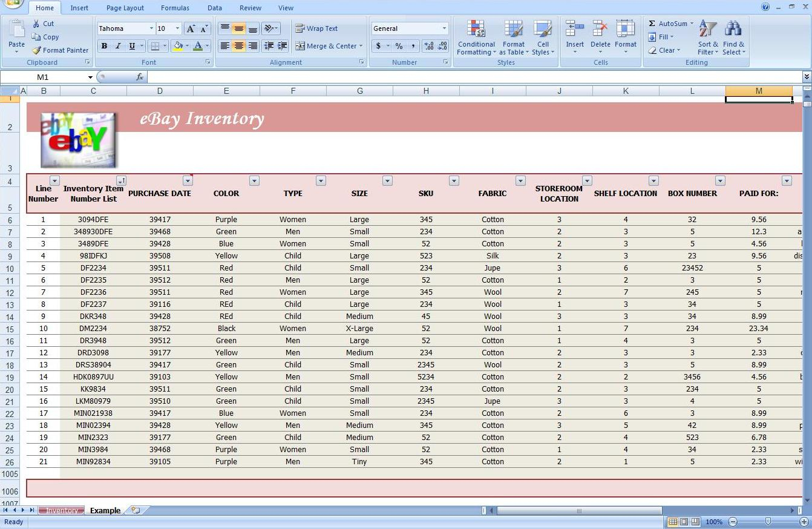This screenshot has height=529, width=812.
Task: Click the Delete button in the Cells group
Action: coord(600,38)
